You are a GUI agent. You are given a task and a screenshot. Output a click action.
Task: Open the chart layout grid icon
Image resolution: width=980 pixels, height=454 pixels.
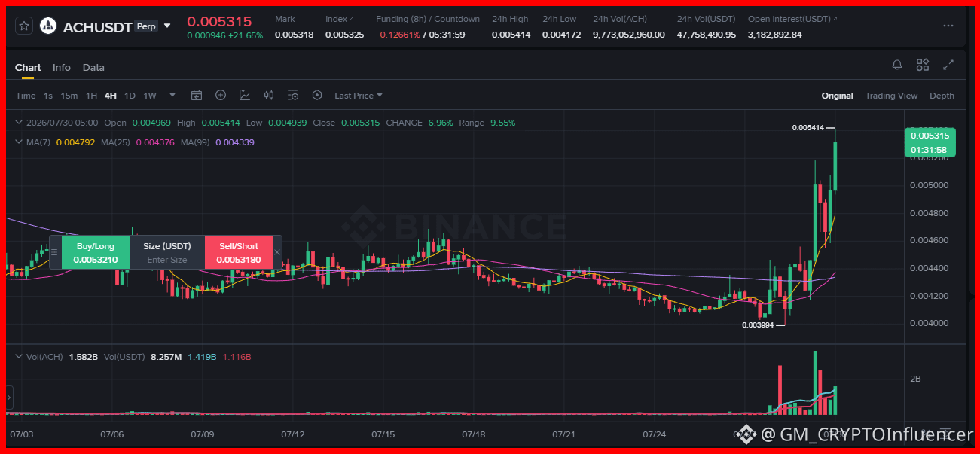coord(923,66)
